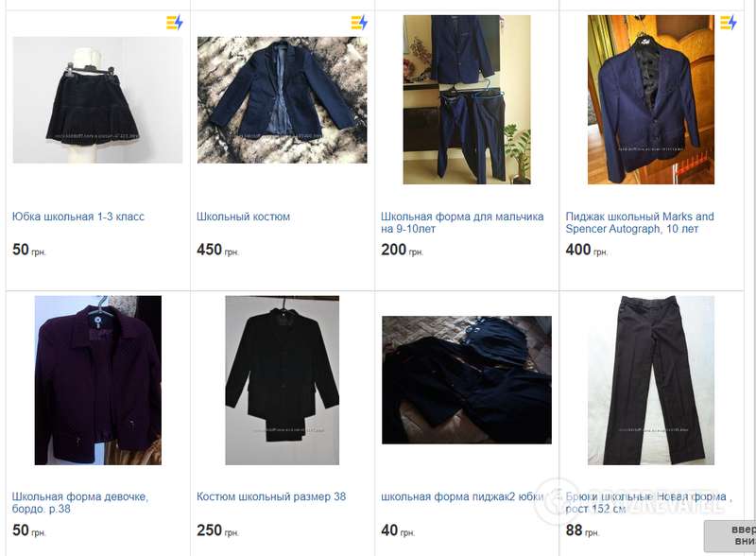This screenshot has width=756, height=556.
Task: Open the burgundy girls jacket photo
Action: [x=98, y=380]
